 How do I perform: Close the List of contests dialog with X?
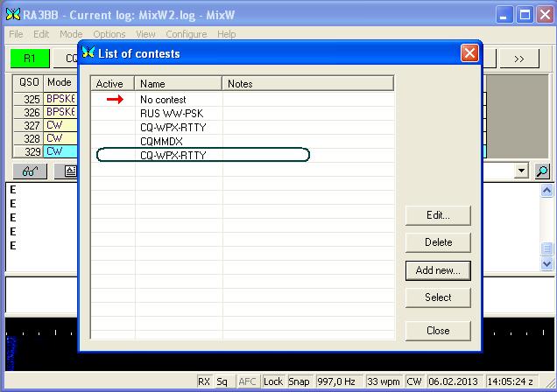point(469,53)
